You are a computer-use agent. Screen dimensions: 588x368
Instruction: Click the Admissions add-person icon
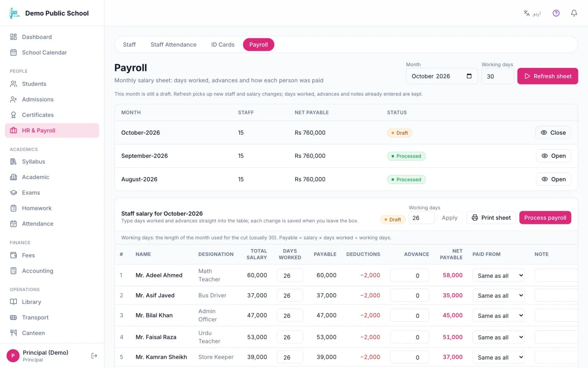coord(14,99)
